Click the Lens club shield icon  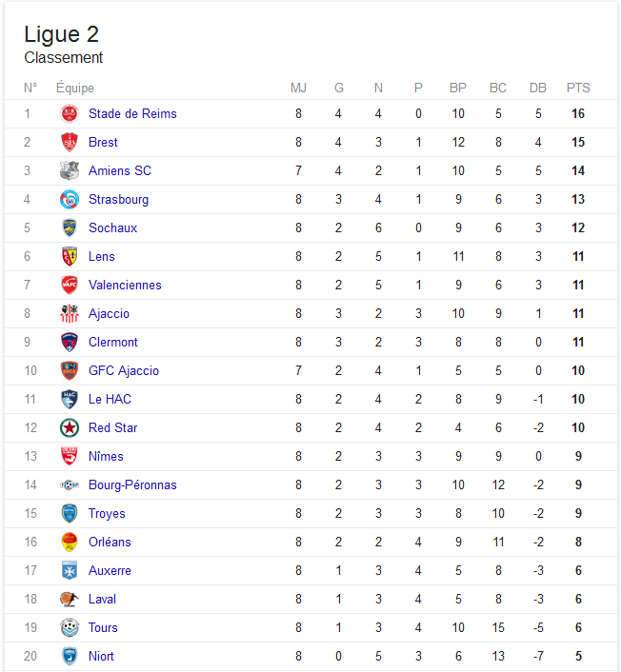[x=69, y=256]
